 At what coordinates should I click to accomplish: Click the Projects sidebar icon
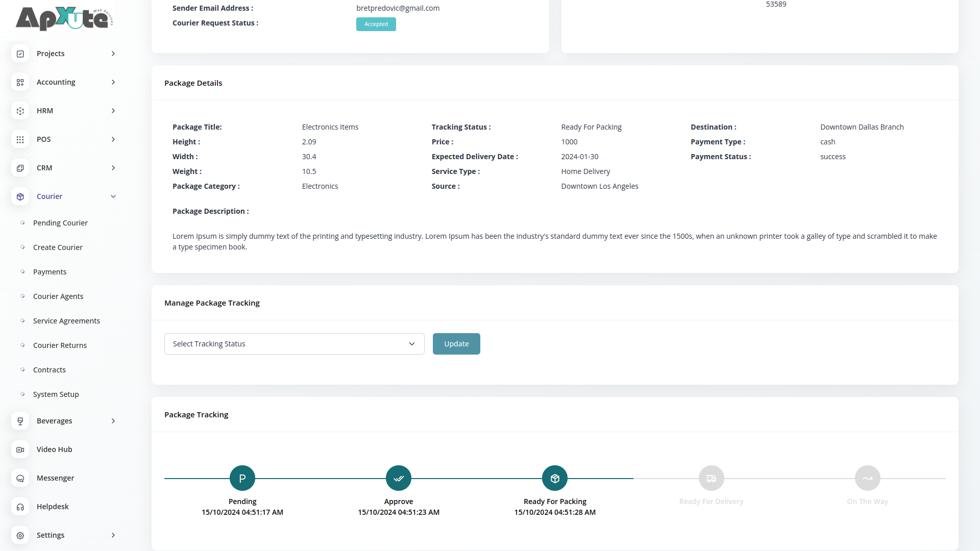coord(20,54)
